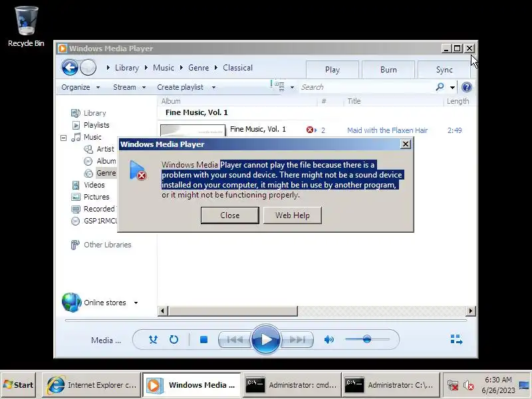Image resolution: width=532 pixels, height=399 pixels.
Task: Select the Artist icon under Music
Action: (x=88, y=149)
